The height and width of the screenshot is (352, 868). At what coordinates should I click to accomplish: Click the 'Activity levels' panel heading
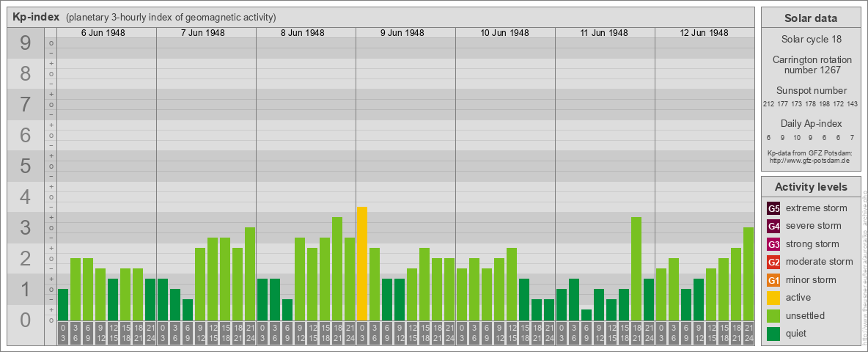(811, 187)
